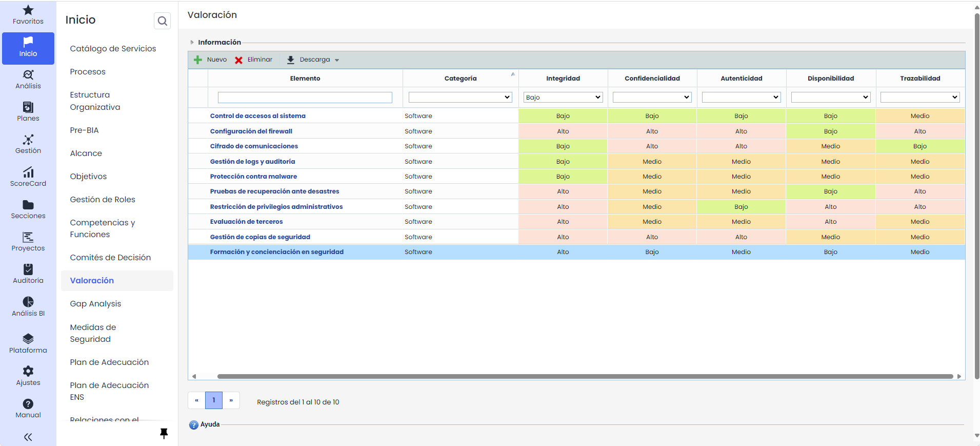Select Gap Analysis in the menu
The width and height of the screenshot is (980, 446).
(x=95, y=304)
